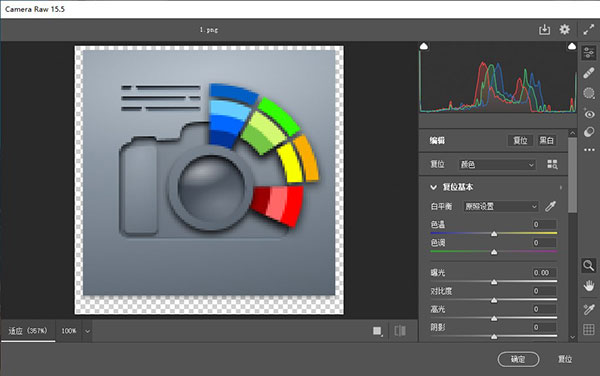Click the 色调 value field
This screenshot has height=376, width=600.
(x=545, y=243)
